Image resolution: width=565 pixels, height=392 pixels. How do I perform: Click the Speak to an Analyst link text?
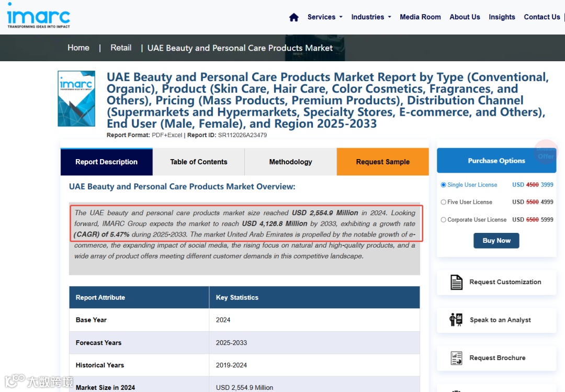pyautogui.click(x=500, y=320)
